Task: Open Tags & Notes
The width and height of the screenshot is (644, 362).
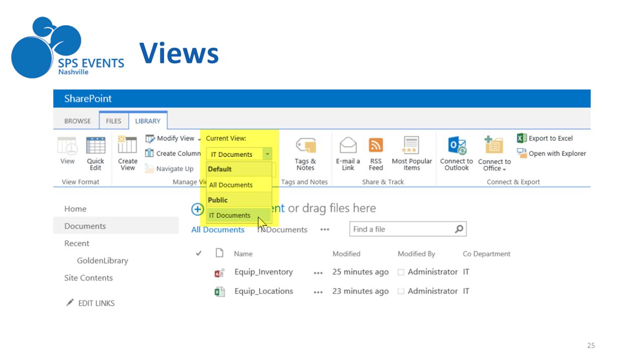Action: tap(305, 154)
